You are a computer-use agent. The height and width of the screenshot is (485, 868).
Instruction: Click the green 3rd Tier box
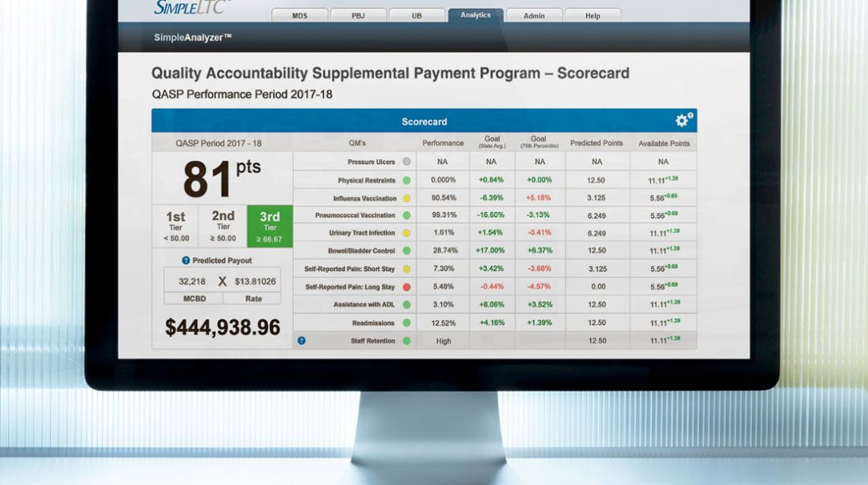(270, 226)
